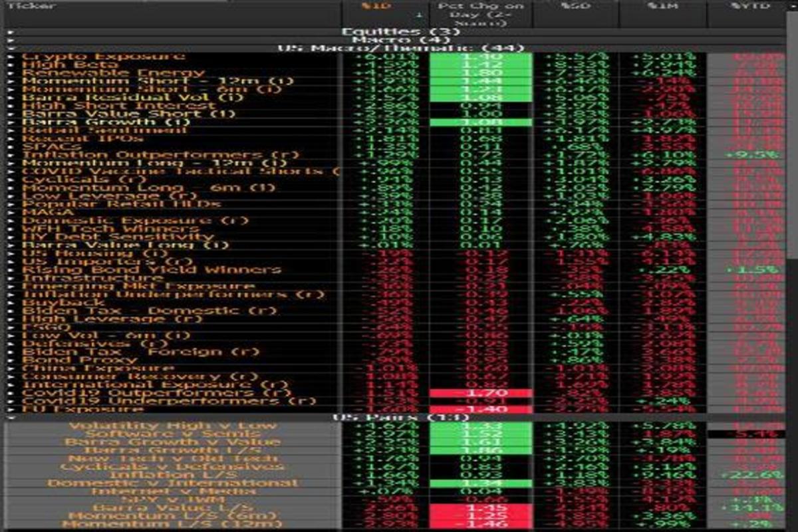
Task: Click the arrow icon beside Barra Growth (i)
Action: pyautogui.click(x=11, y=122)
